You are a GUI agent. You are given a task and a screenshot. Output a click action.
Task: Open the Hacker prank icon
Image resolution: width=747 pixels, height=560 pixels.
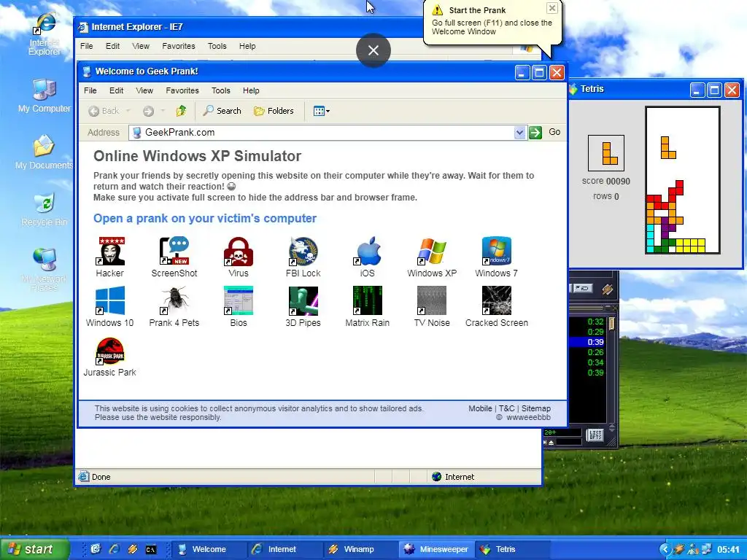point(110,257)
